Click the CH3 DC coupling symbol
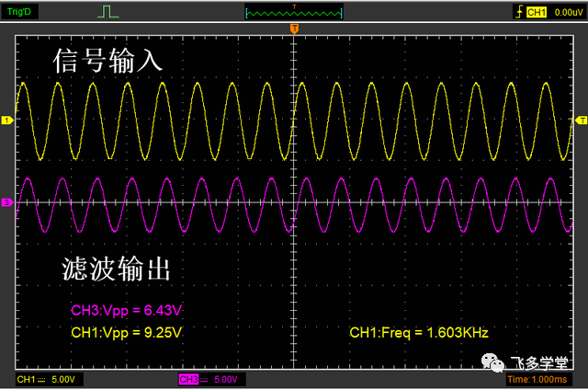 pyautogui.click(x=204, y=380)
